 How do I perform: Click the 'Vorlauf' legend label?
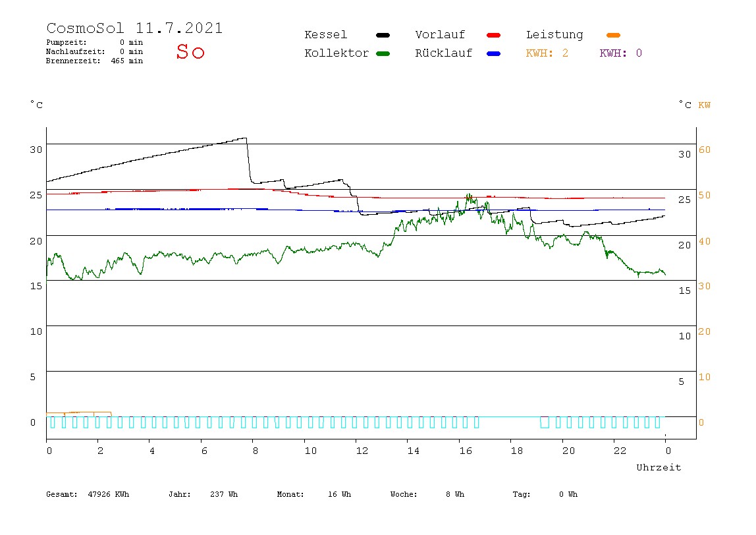click(x=440, y=35)
